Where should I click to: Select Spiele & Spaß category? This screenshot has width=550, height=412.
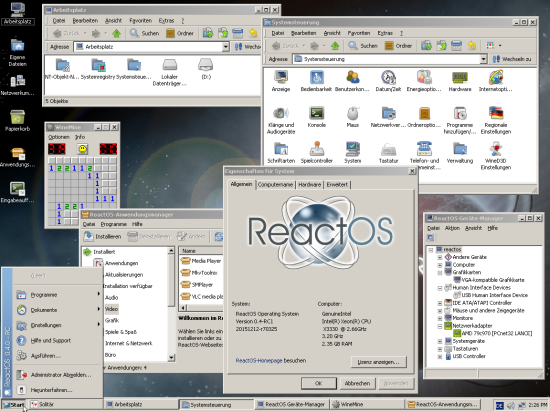click(121, 332)
